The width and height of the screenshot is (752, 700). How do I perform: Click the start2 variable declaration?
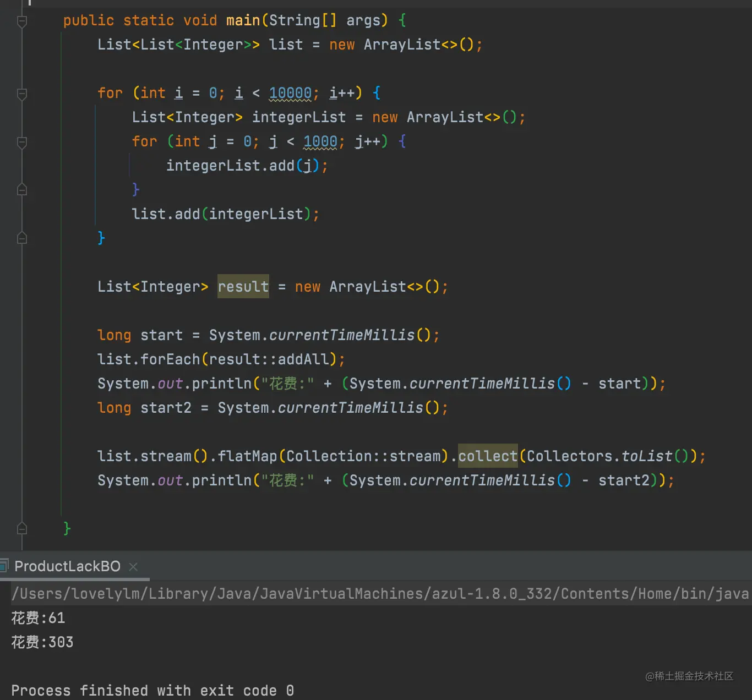pyautogui.click(x=166, y=408)
